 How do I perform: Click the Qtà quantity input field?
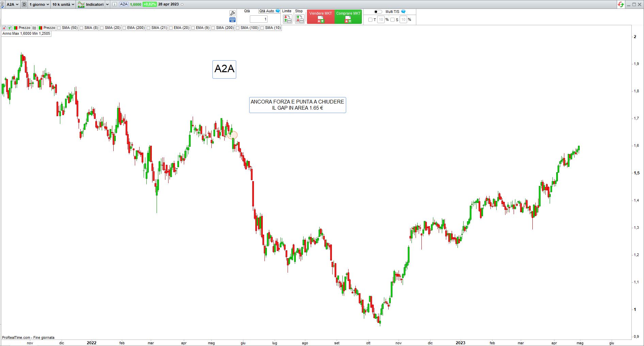pos(259,19)
